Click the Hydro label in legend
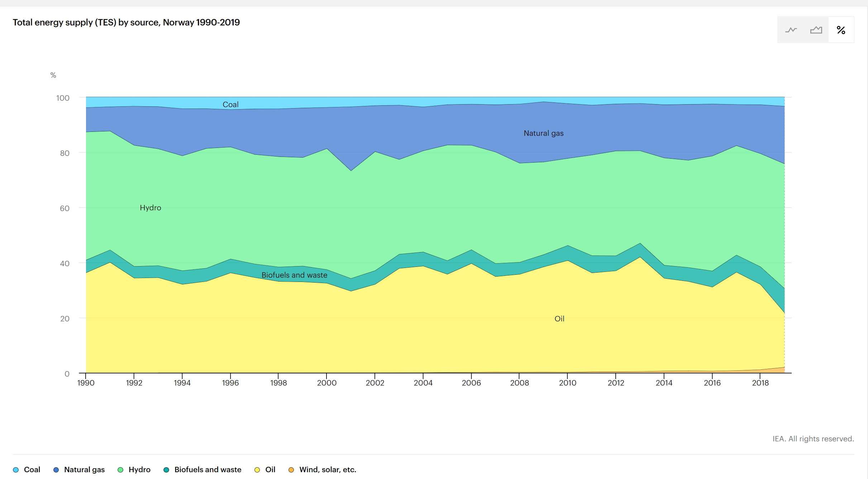 pos(139,470)
